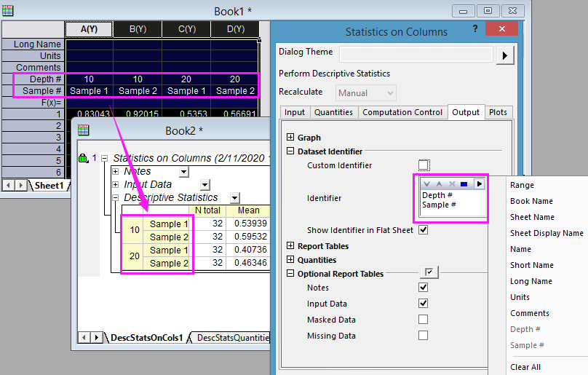Select the Output tab
Viewport: 588px width, 375px height.
466,112
